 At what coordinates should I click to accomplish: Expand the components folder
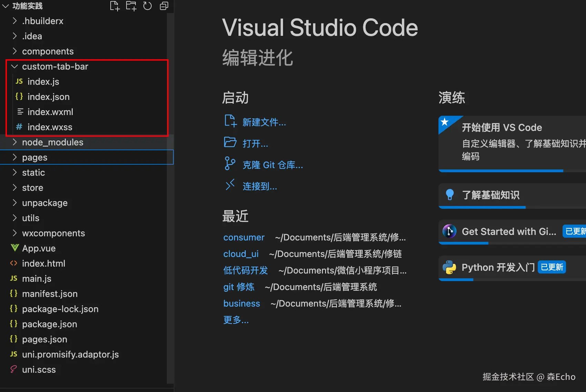(14, 51)
